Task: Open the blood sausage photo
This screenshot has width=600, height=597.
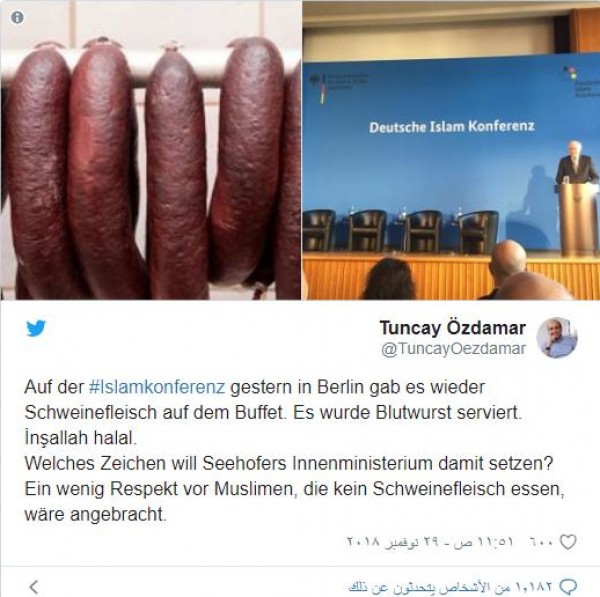Action: tap(151, 150)
